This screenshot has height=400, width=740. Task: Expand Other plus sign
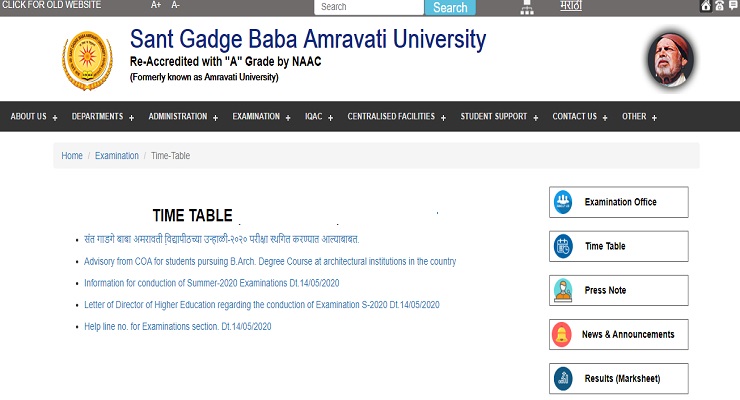654,118
